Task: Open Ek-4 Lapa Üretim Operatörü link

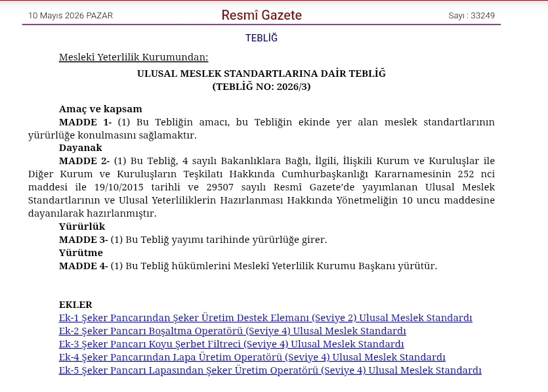Action: click(252, 357)
